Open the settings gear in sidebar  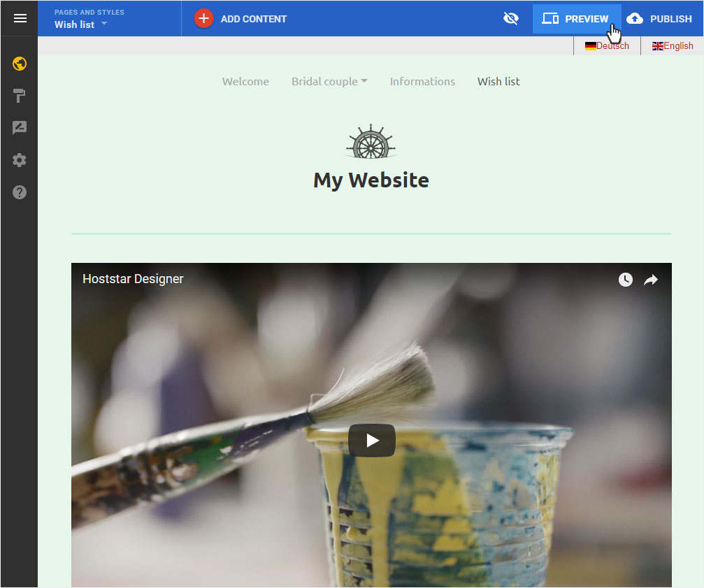click(20, 160)
